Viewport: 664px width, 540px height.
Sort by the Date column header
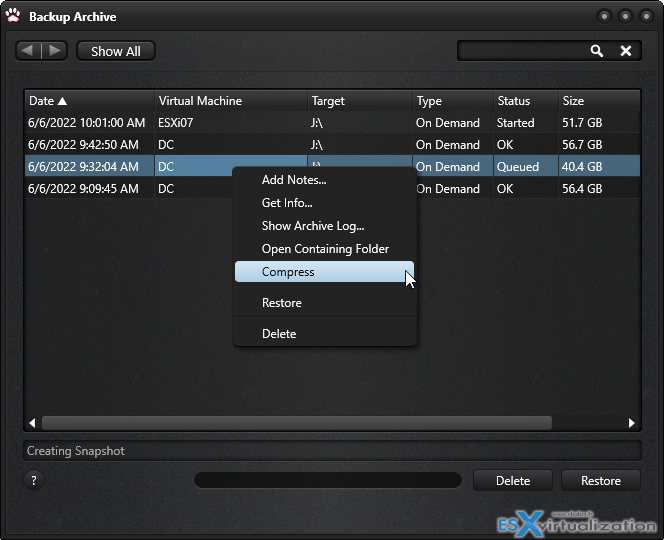click(x=89, y=101)
